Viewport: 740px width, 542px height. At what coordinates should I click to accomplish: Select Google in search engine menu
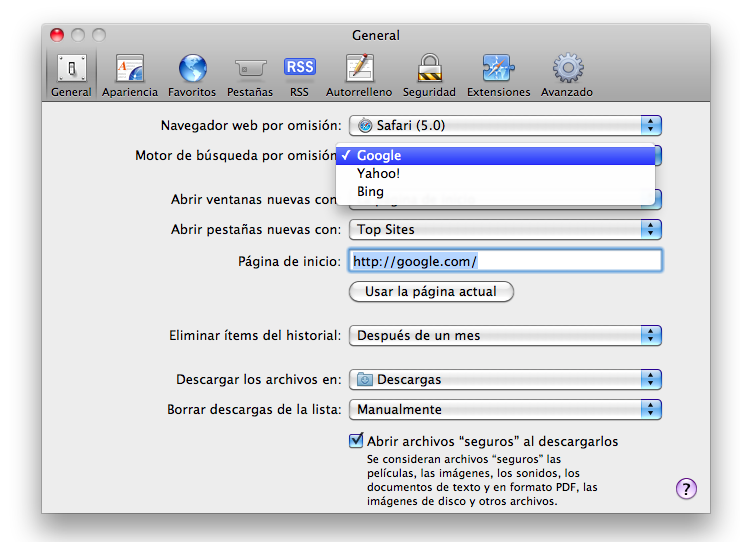tap(496, 155)
